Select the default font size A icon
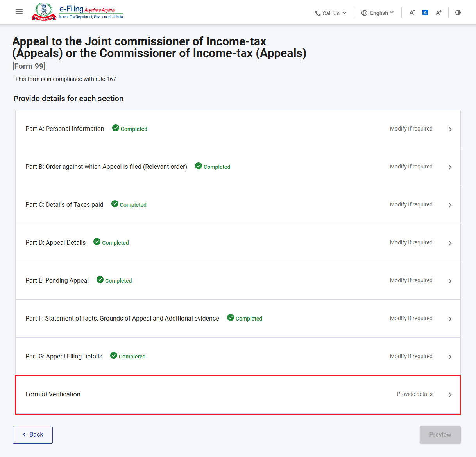Screen dimensions: 476x457 coord(425,13)
